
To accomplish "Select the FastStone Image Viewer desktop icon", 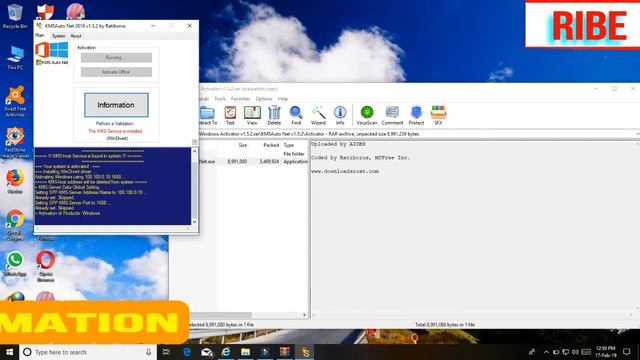I will click(x=15, y=142).
